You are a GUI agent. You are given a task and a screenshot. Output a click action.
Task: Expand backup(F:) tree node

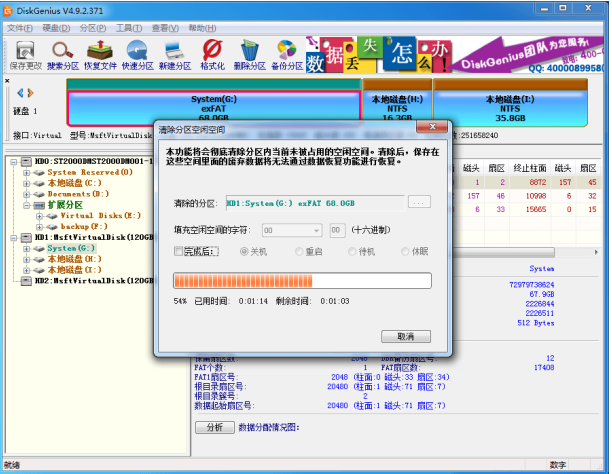click(39, 226)
